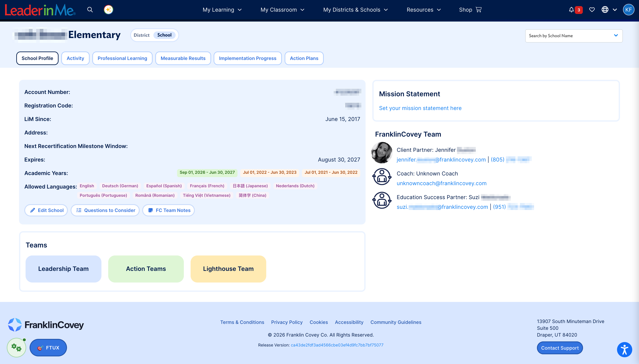Expand the My Classroom menu
Image resolution: width=639 pixels, height=364 pixels.
point(283,10)
